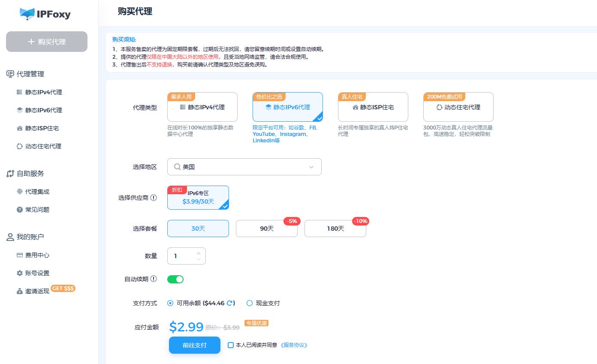
Task: Click the 前往支付 button
Action: [x=195, y=345]
